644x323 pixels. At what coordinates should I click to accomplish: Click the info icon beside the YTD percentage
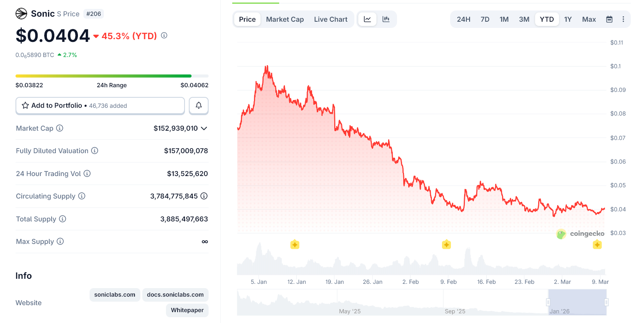164,36
